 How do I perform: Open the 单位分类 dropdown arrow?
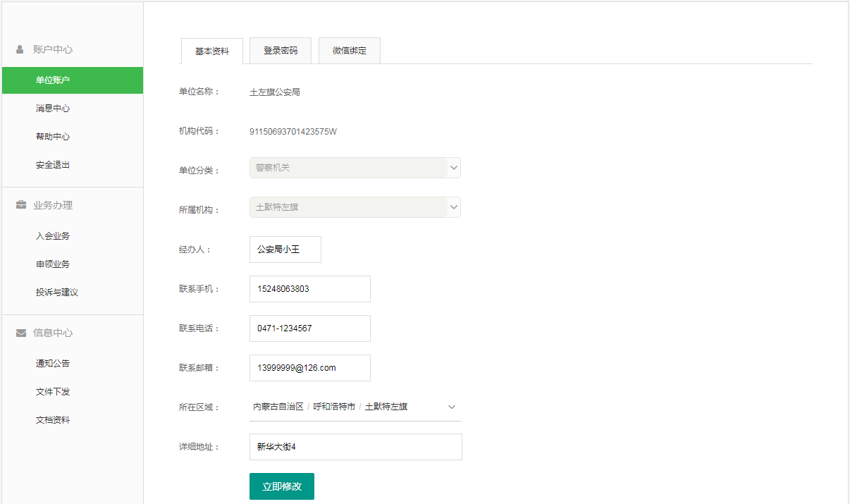[x=454, y=168]
